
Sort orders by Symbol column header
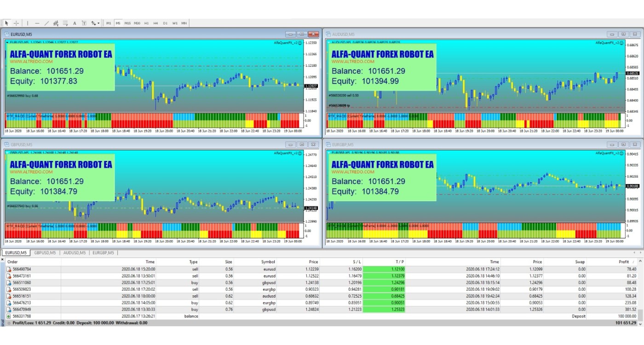point(268,262)
